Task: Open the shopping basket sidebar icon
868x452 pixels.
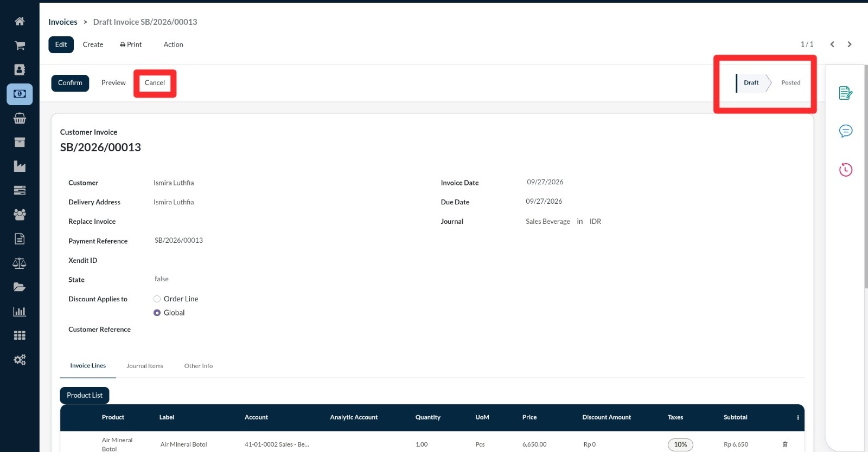Action: (20, 118)
